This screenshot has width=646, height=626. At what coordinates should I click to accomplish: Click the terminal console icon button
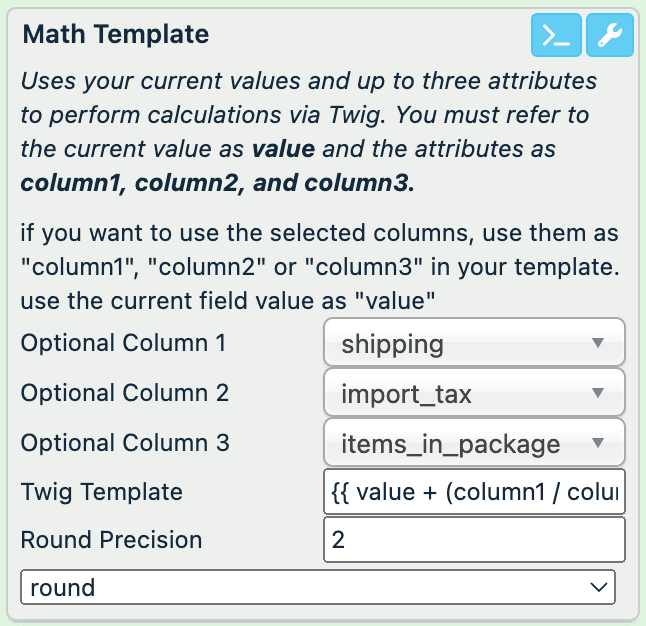pyautogui.click(x=555, y=36)
